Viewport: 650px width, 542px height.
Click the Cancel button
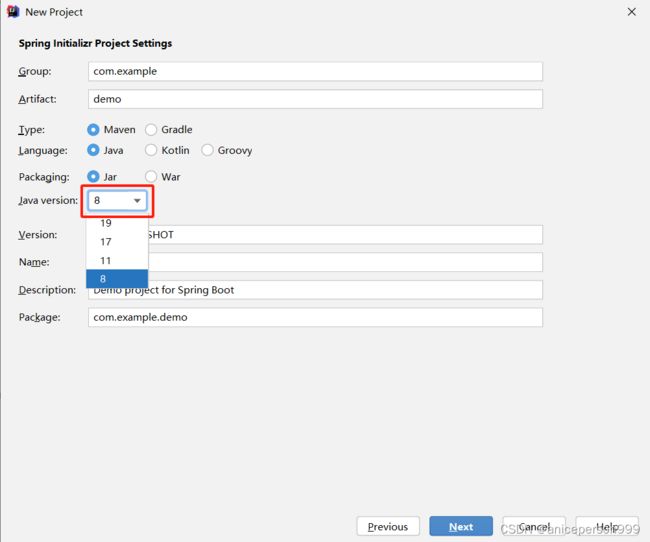pos(534,526)
